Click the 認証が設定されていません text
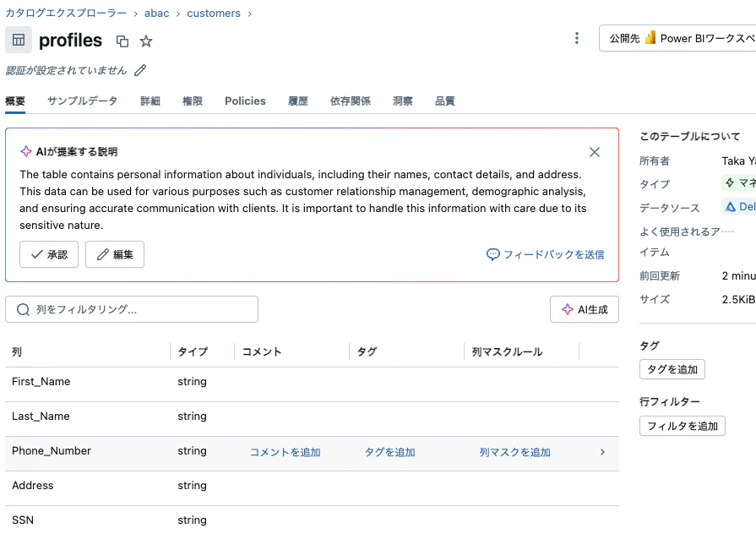 click(66, 70)
